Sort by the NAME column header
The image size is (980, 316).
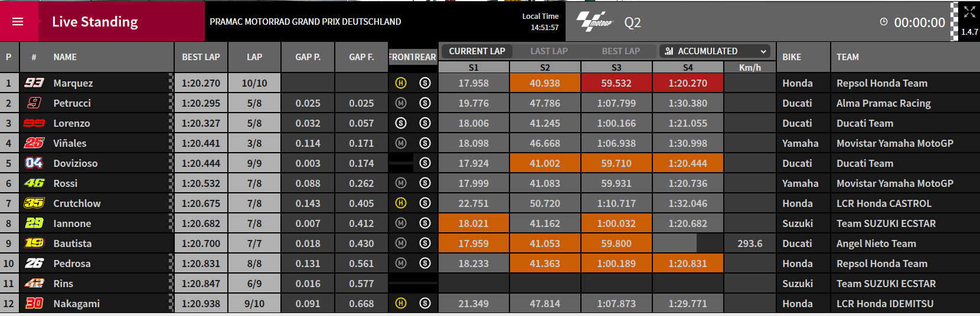[65, 57]
